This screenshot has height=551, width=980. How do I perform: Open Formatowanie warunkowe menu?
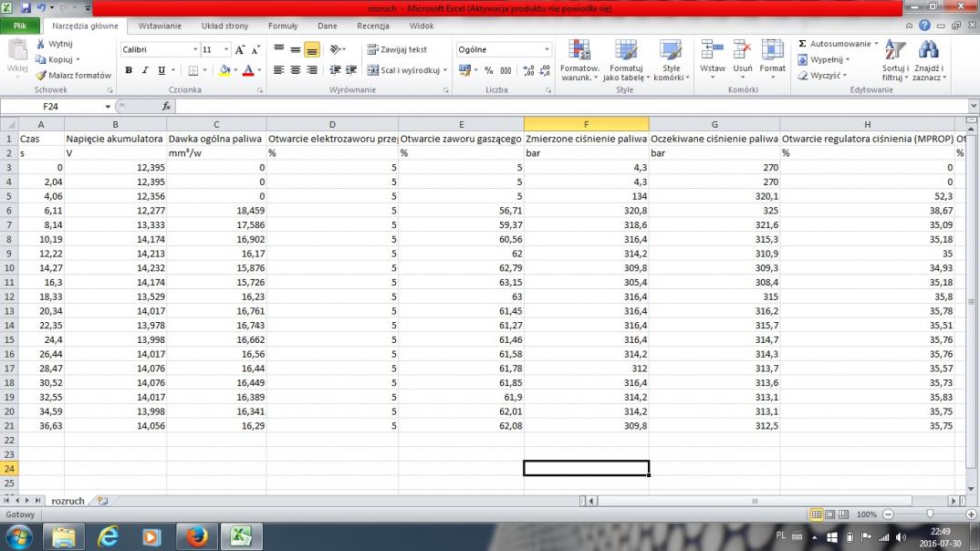pyautogui.click(x=579, y=60)
